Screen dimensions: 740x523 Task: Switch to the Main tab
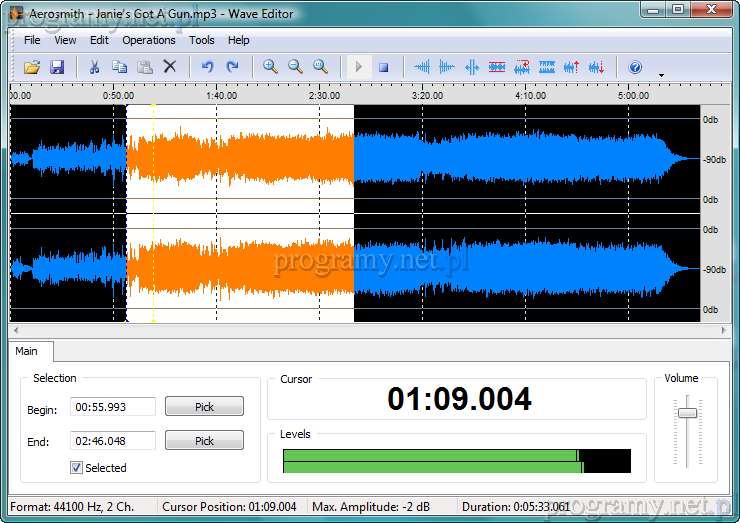27,351
